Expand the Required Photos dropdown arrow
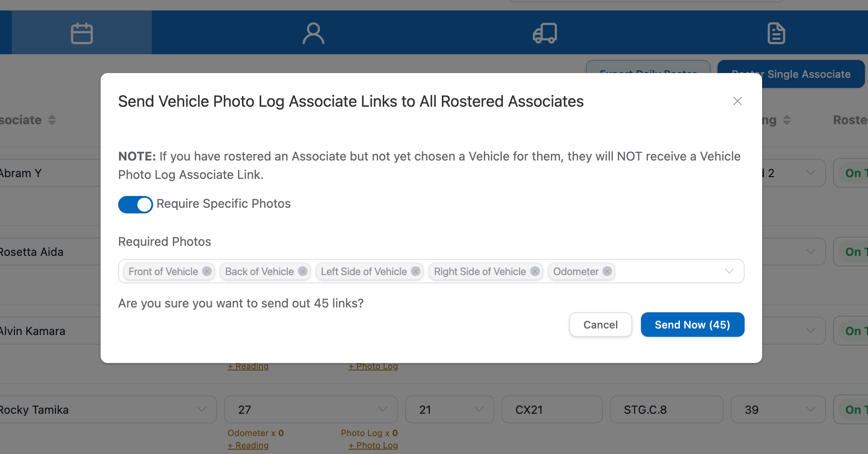 point(729,271)
